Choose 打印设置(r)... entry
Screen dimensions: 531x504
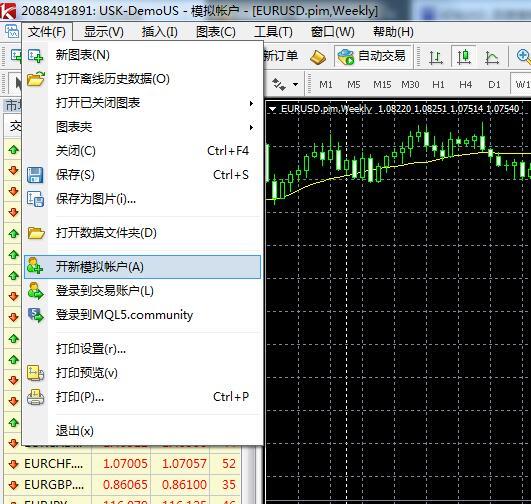142,349
